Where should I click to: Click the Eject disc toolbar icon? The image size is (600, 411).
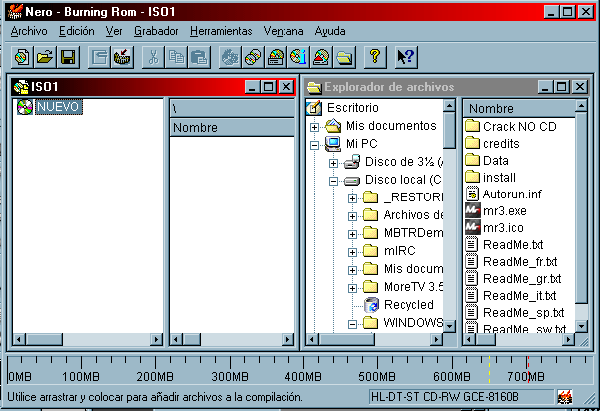(321, 57)
